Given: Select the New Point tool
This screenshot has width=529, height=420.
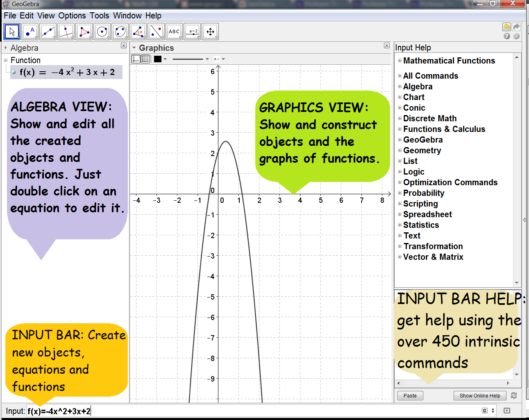Looking at the screenshot, I should click(x=30, y=32).
